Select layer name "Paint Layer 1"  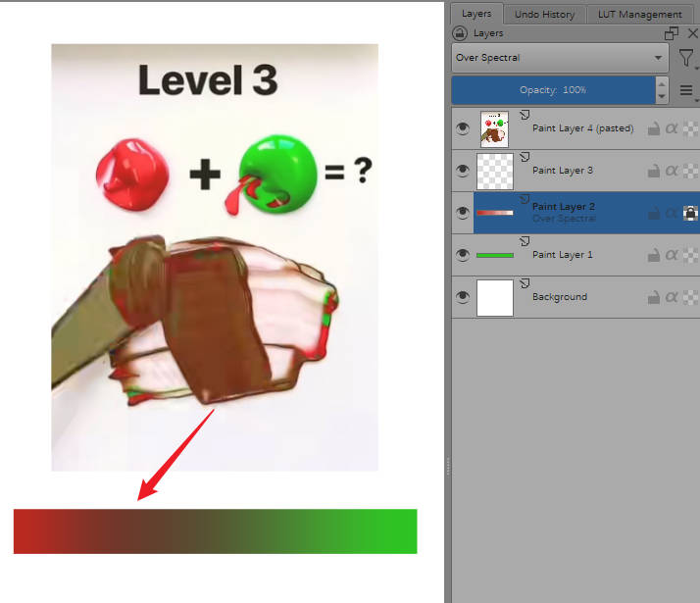pos(563,255)
